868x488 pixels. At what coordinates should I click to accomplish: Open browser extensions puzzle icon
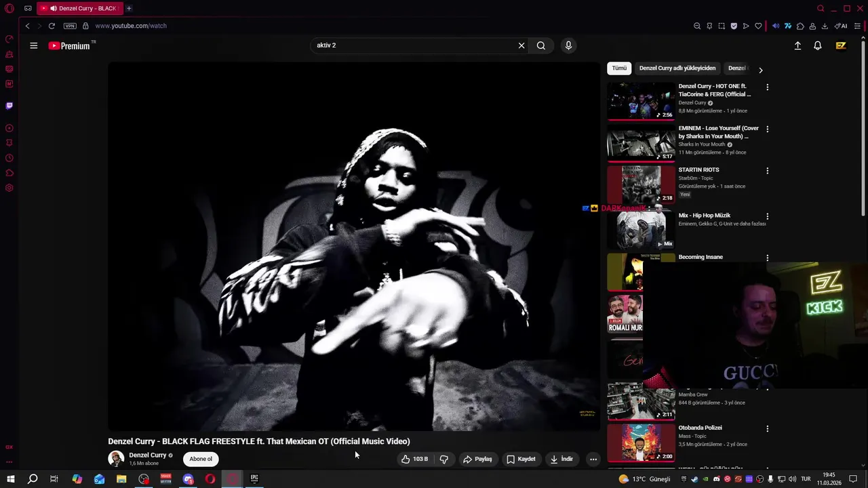click(x=800, y=26)
